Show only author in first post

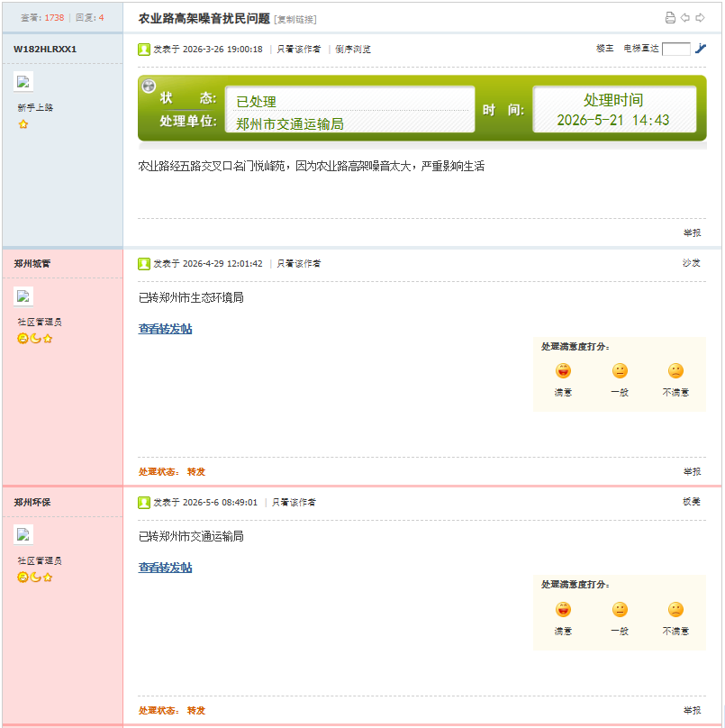[298, 50]
